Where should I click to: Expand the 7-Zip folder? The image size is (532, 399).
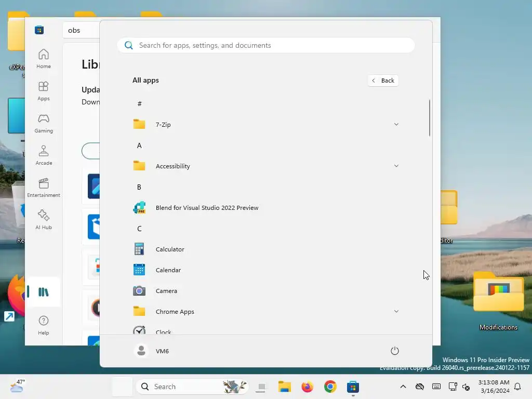click(x=265, y=125)
